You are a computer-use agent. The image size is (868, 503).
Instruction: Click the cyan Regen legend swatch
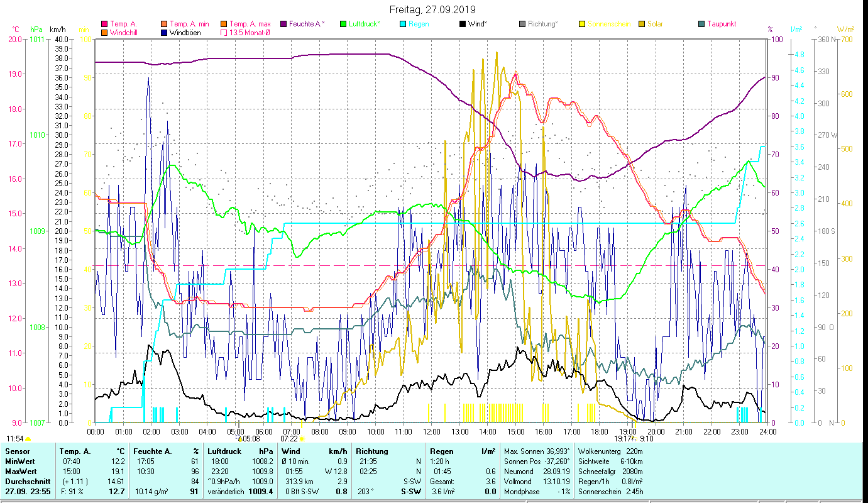(402, 24)
